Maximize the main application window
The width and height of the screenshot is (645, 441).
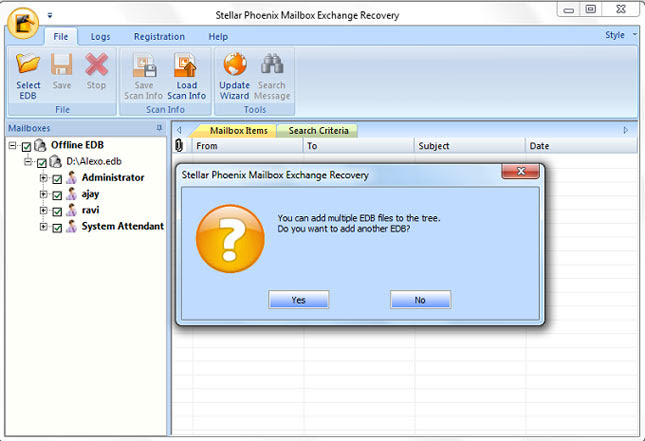[590, 9]
